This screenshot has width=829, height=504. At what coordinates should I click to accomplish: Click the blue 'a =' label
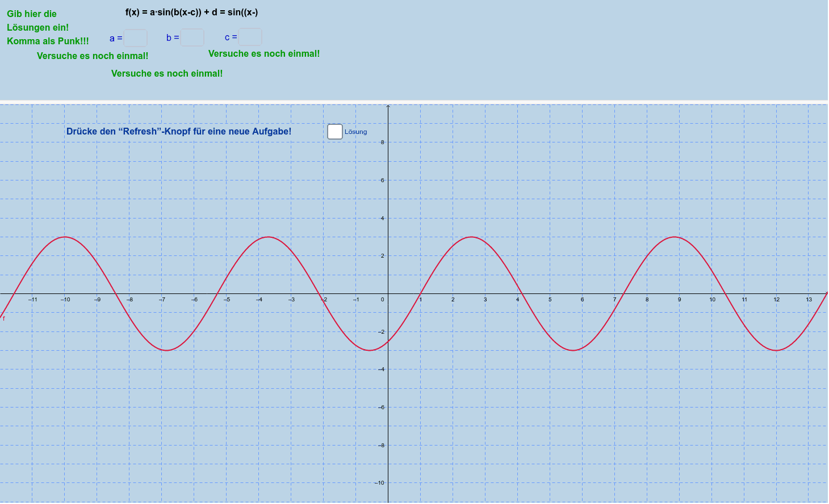coord(116,39)
